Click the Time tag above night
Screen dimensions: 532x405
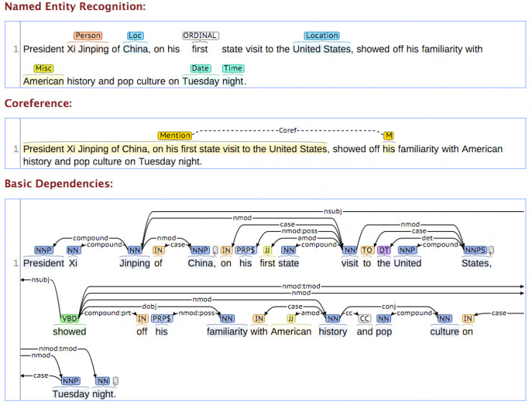click(x=233, y=68)
